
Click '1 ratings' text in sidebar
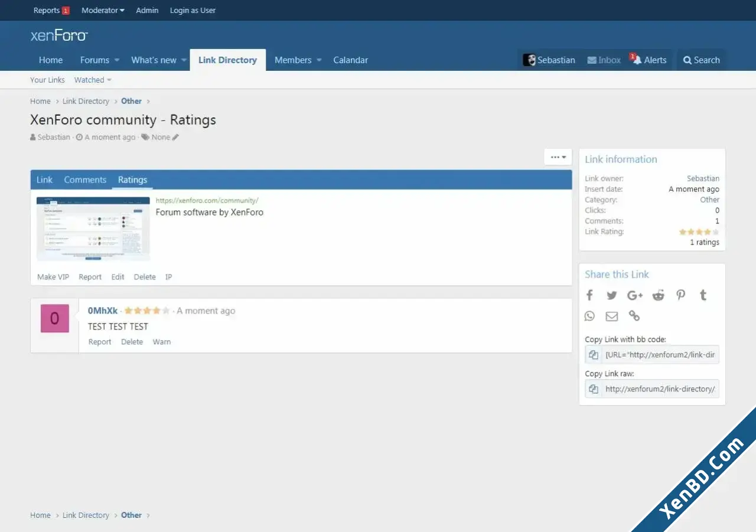(705, 243)
